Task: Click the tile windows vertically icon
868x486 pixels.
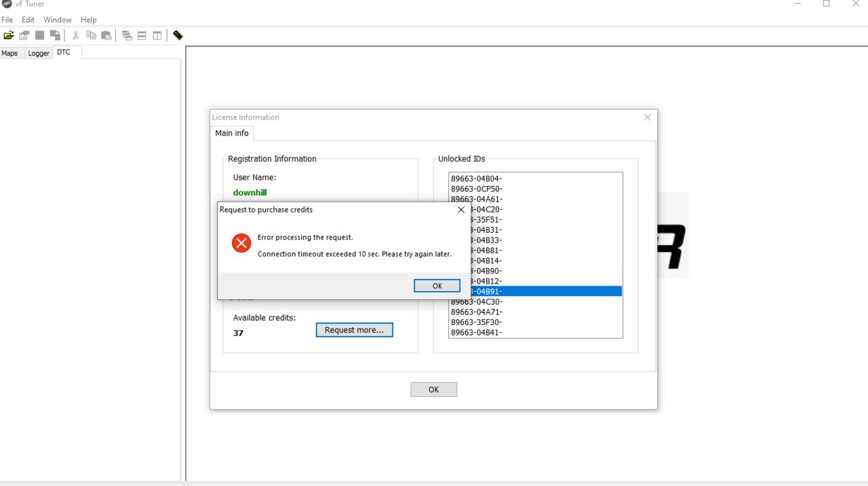Action: (157, 35)
